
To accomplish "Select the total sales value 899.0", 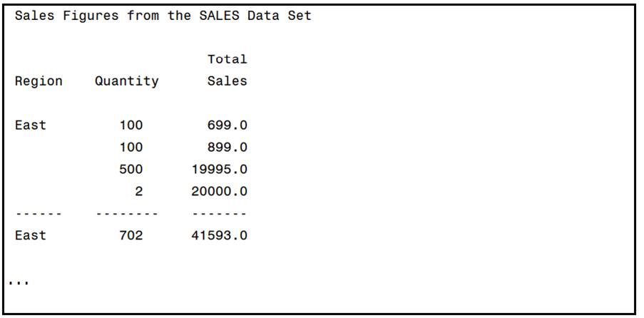I will click(x=227, y=148).
